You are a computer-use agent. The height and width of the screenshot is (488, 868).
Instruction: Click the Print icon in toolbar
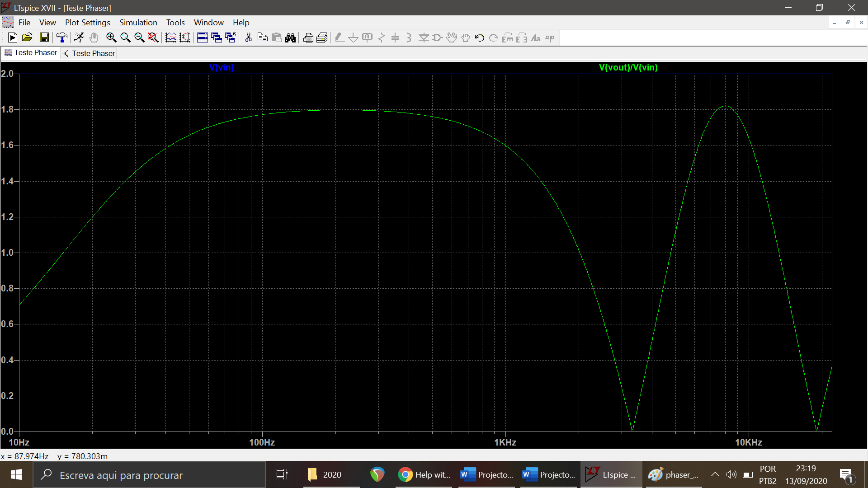pyautogui.click(x=308, y=38)
